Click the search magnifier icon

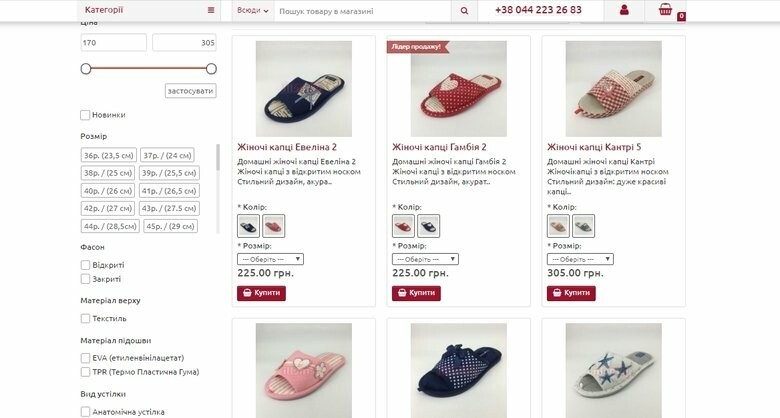pyautogui.click(x=464, y=11)
